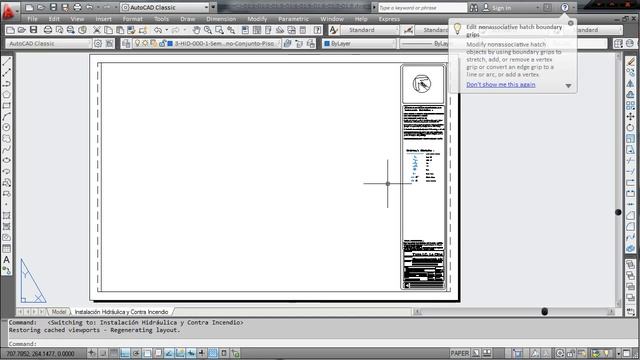
Task: Open the layer list dropdown 3-HID-000-1
Action: pyautogui.click(x=206, y=43)
